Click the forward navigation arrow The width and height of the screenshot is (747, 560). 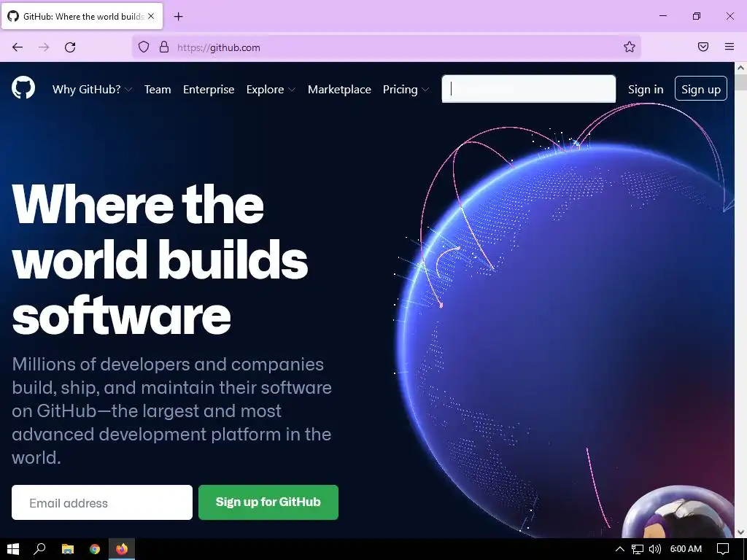(44, 47)
